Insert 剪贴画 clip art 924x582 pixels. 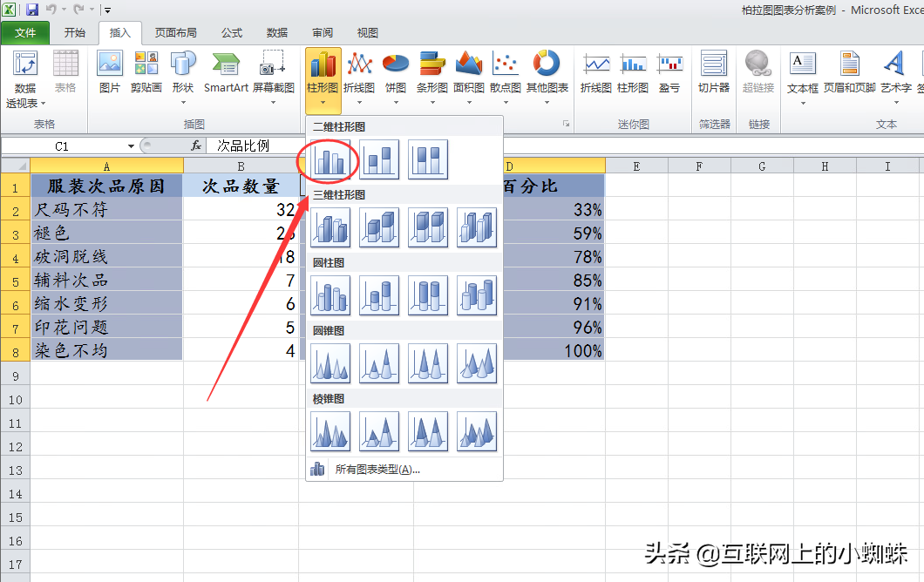click(146, 72)
